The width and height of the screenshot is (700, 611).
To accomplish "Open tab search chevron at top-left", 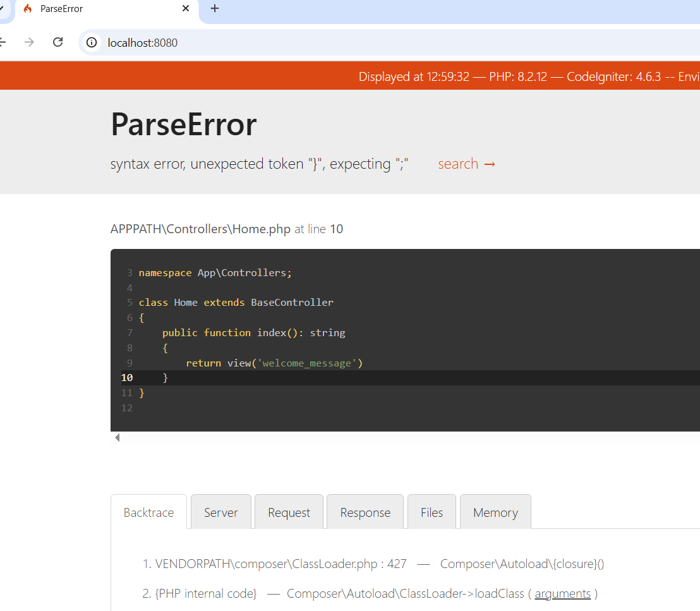I will point(2,9).
